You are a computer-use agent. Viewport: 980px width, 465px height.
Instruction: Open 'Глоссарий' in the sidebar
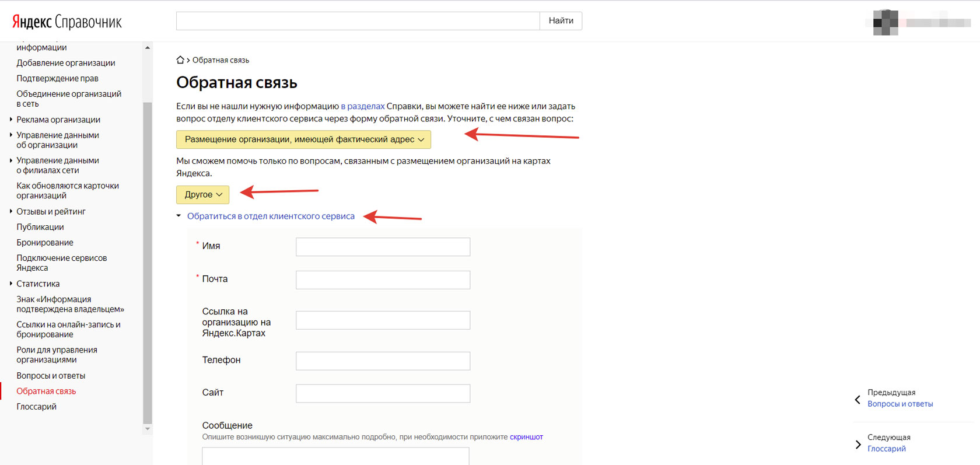point(36,407)
